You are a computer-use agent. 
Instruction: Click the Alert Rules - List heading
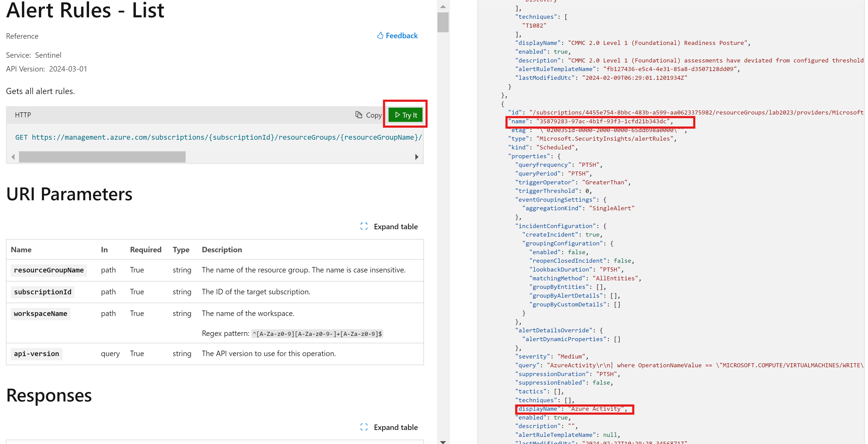pos(85,10)
